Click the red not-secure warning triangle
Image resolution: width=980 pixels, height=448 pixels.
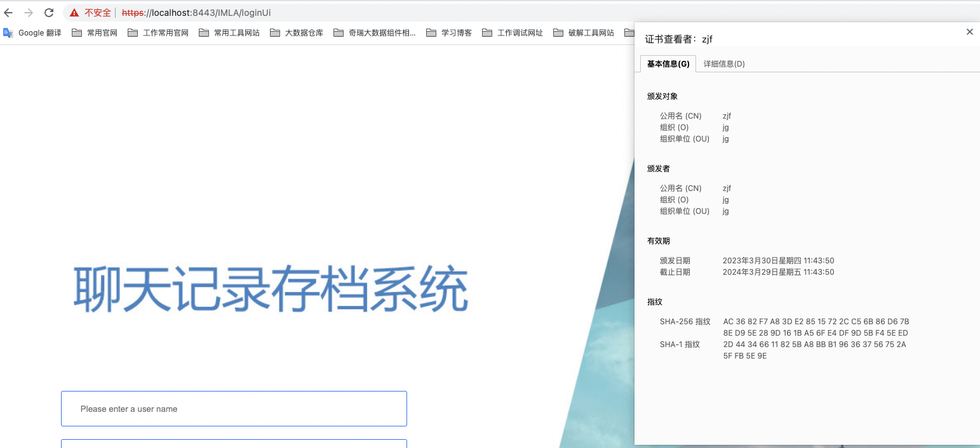click(x=74, y=13)
